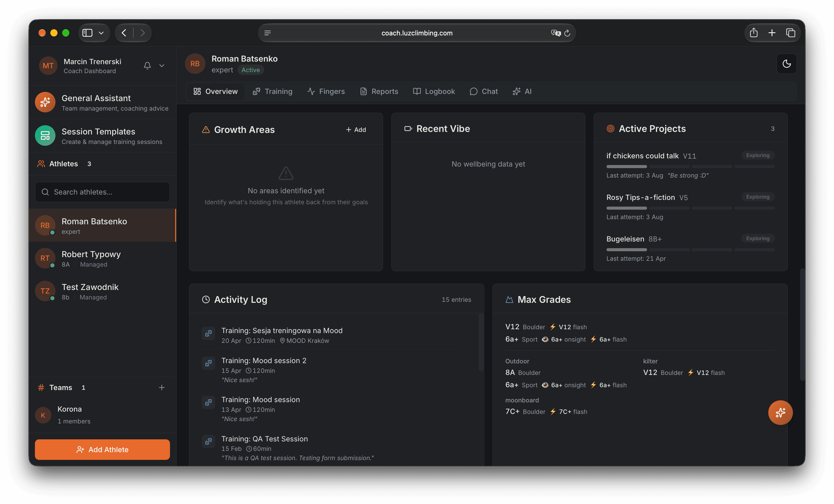Click the RT avatar for Robert Typowy
This screenshot has width=834, height=504.
[45, 258]
